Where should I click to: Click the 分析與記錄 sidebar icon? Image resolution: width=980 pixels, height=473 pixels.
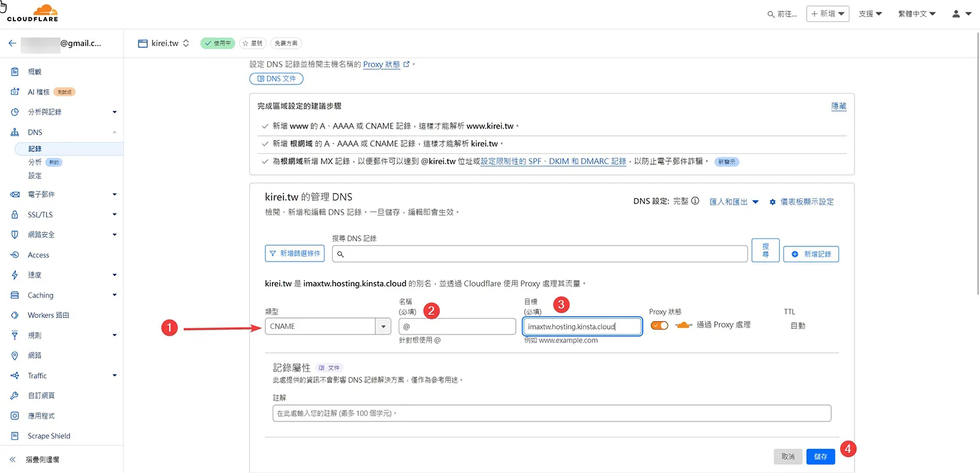click(x=15, y=112)
